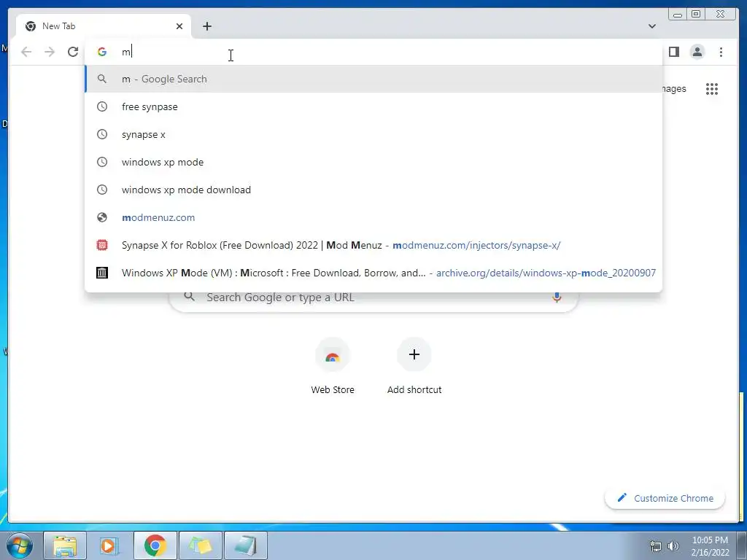Choose the 'free synpase' history suggestion

point(373,106)
